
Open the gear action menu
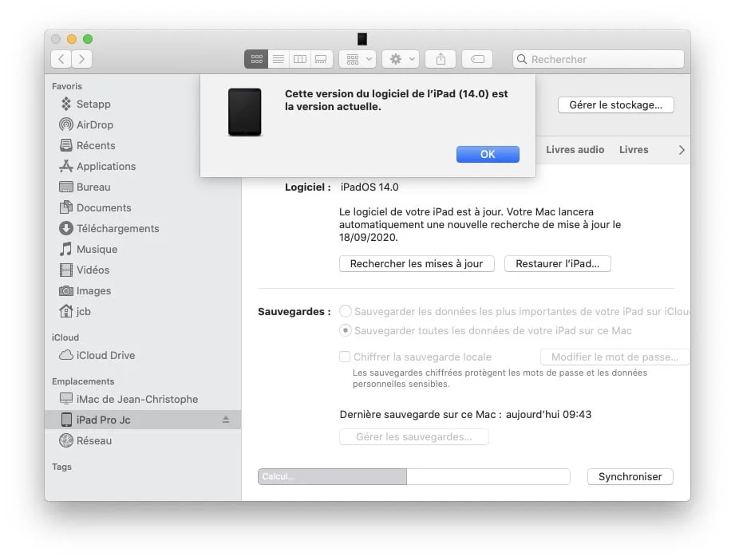click(x=401, y=59)
